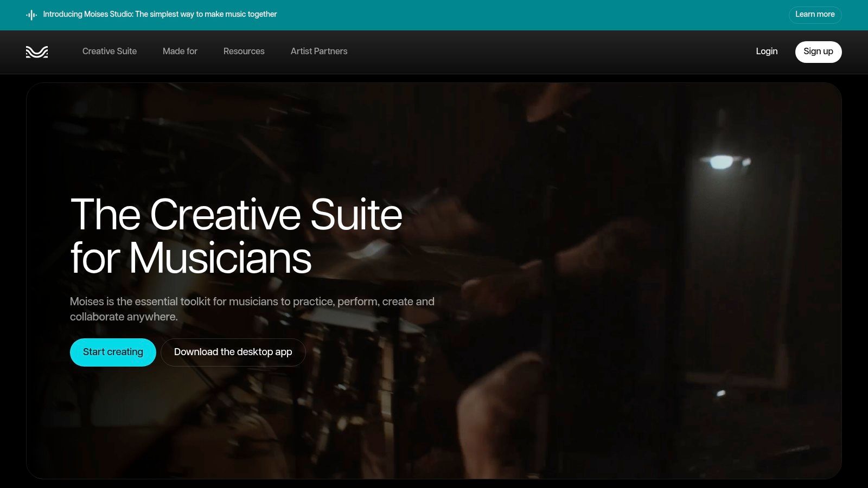Click the Introducing Moises Studio announcement text

click(160, 15)
